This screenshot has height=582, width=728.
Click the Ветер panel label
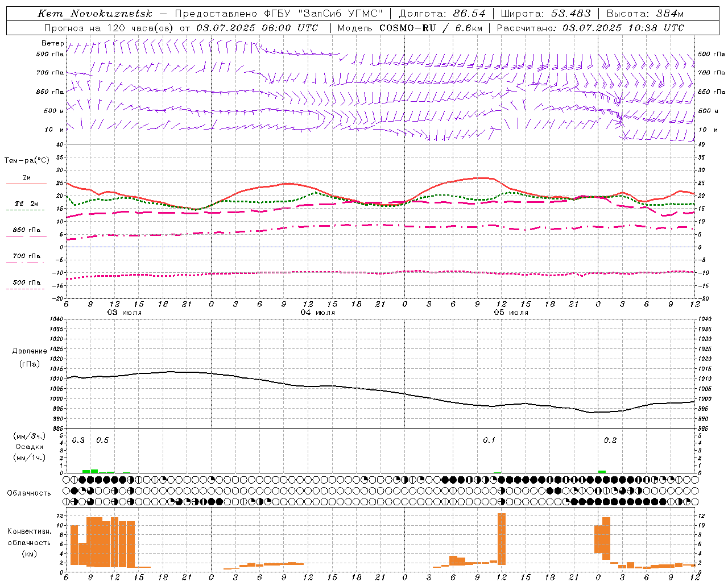(52, 43)
